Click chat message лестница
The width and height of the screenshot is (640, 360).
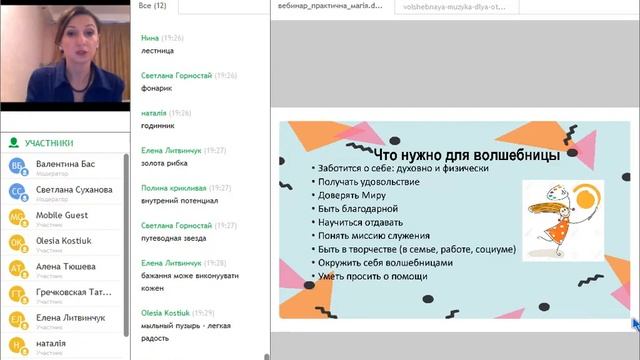(157, 51)
